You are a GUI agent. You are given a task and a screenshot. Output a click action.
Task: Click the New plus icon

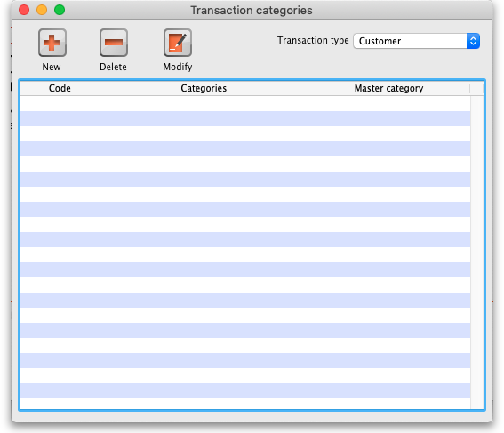pyautogui.click(x=52, y=43)
